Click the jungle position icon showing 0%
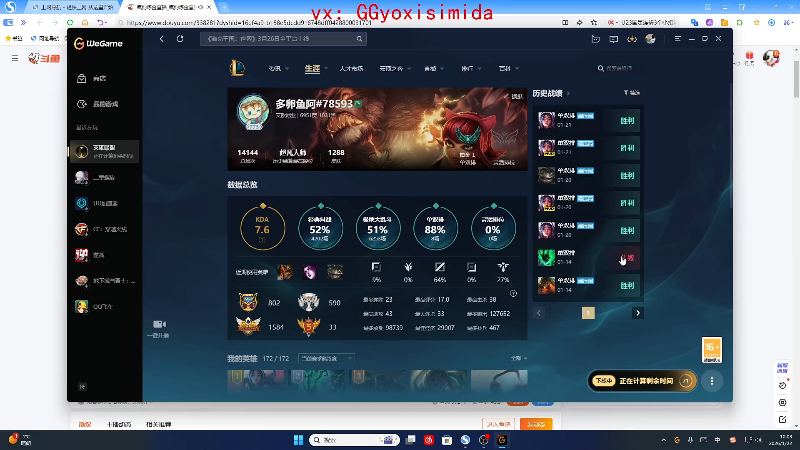 [x=408, y=267]
